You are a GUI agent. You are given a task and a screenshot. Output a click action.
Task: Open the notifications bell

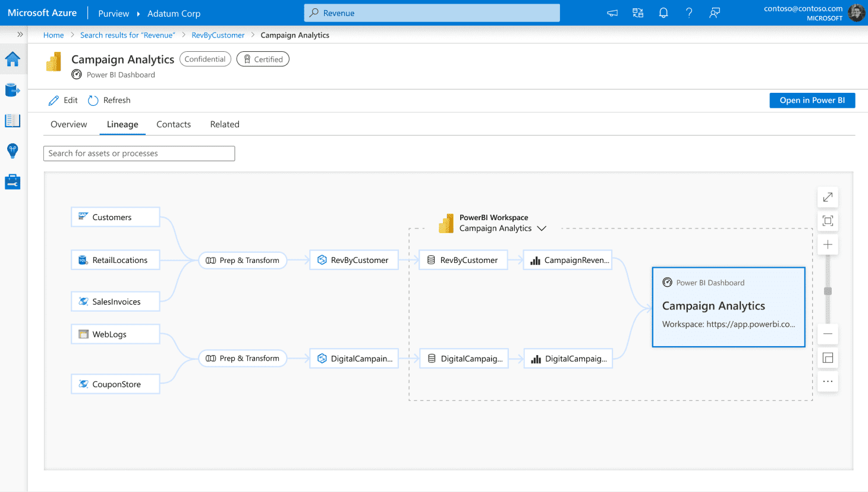click(x=663, y=12)
